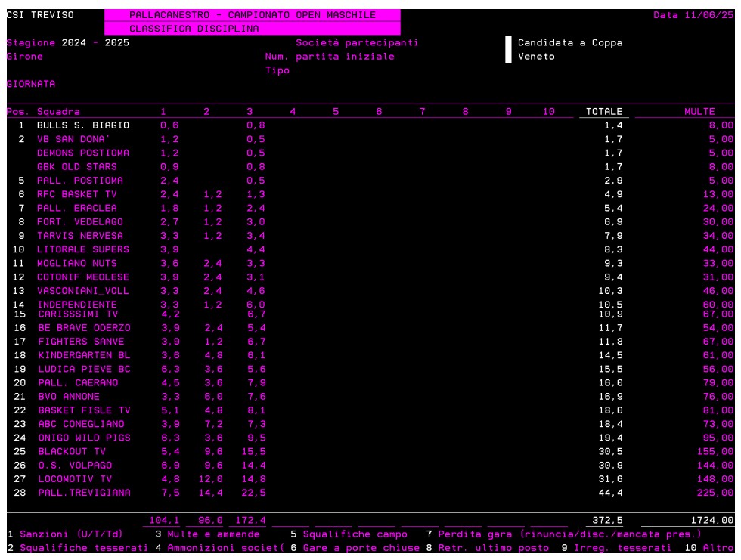Select the BULLS S. BIAGIO team row
Viewport: 741px width, 560px height.
coord(83,125)
